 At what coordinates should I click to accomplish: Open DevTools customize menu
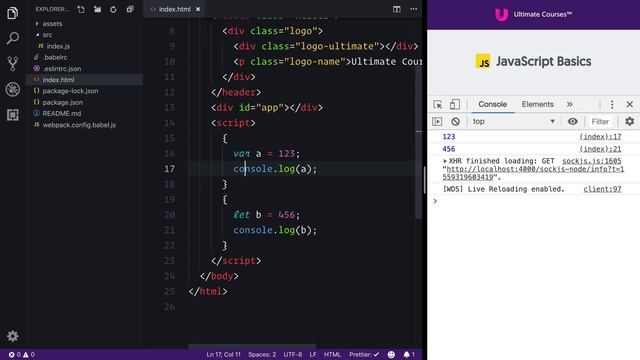pyautogui.click(x=612, y=104)
